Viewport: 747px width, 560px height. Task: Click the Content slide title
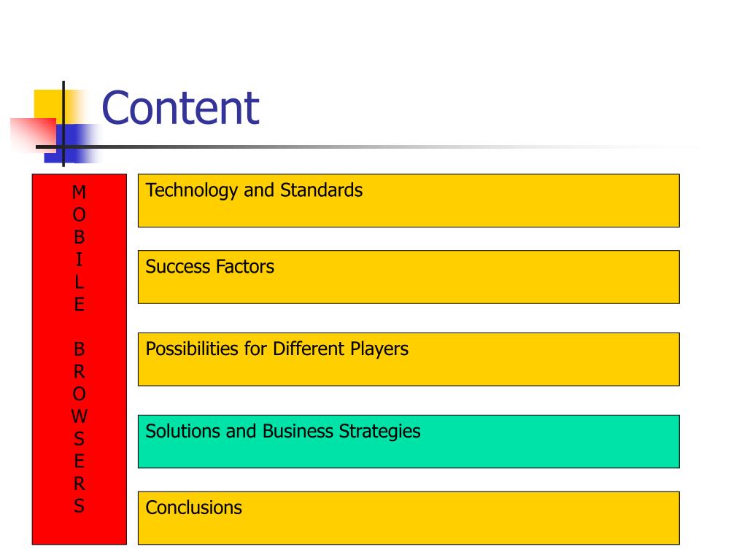pyautogui.click(x=181, y=108)
